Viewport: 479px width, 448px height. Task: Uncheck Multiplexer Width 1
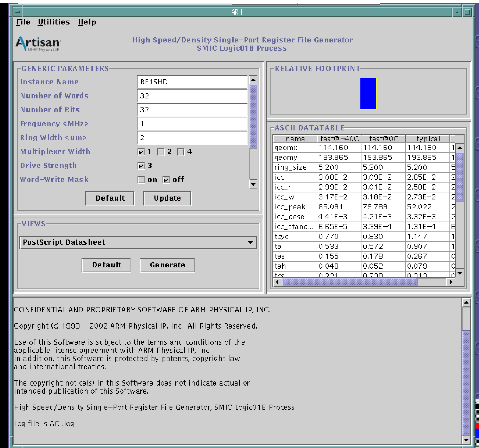tap(142, 152)
